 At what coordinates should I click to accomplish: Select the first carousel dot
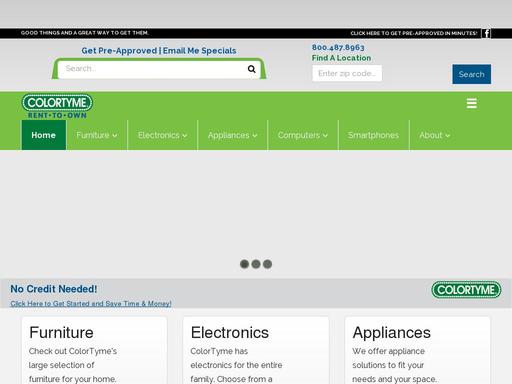pyautogui.click(x=244, y=264)
